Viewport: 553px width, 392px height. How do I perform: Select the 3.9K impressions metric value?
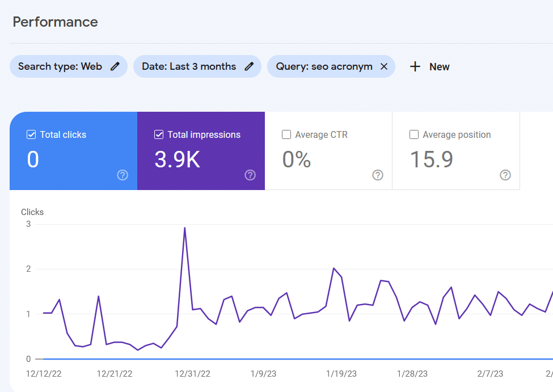coord(178,160)
